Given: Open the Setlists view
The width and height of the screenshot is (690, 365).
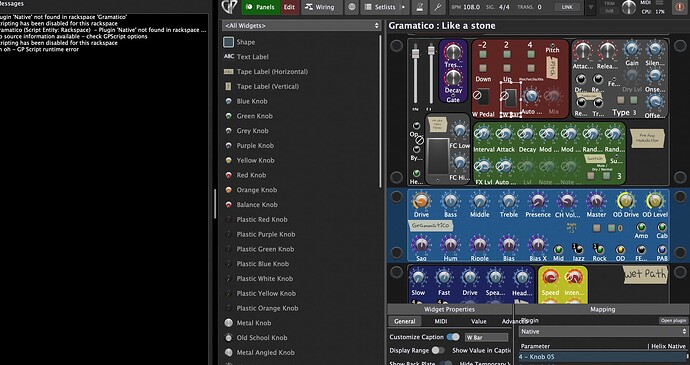Looking at the screenshot, I should click(381, 7).
